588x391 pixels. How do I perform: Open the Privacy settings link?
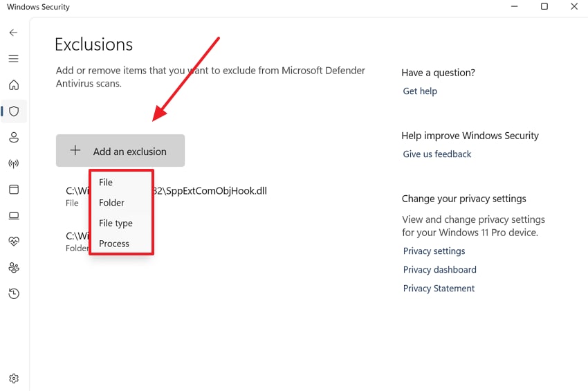[x=434, y=251]
